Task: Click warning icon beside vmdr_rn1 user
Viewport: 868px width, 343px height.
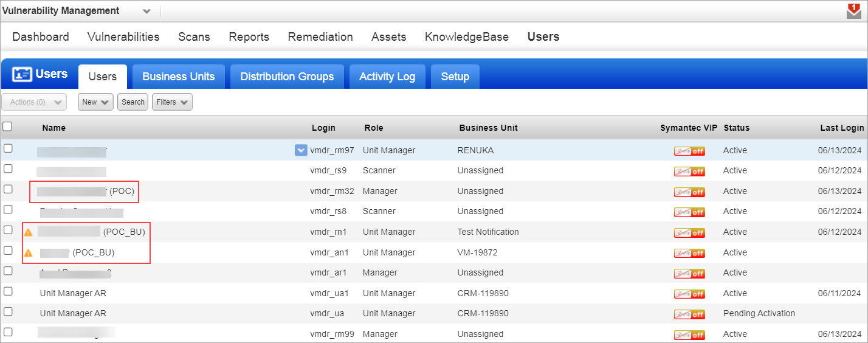Action: click(28, 232)
